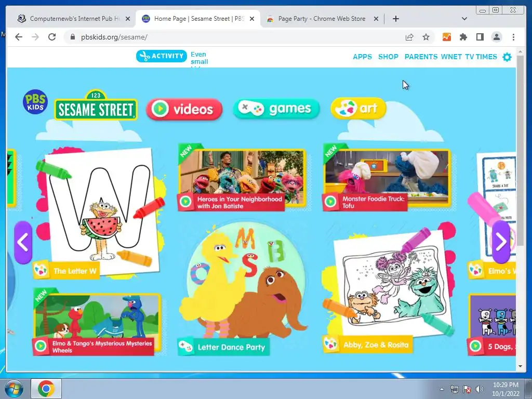Open a new browser tab

pos(395,19)
